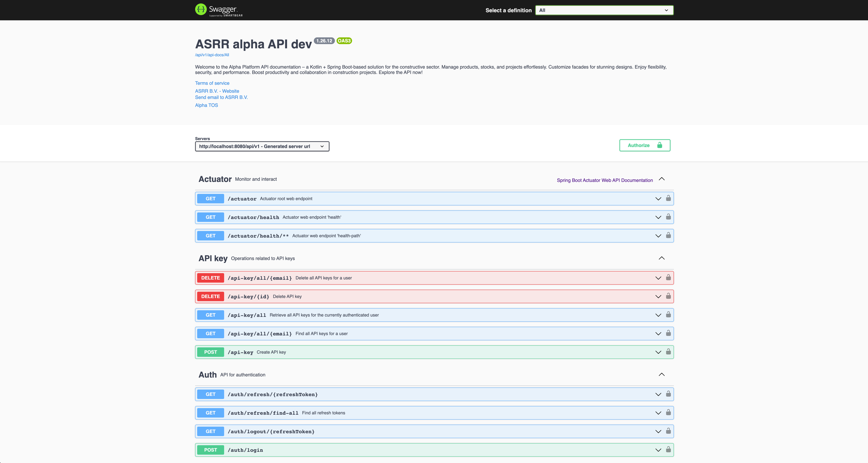Collapse the API key section
Viewport: 868px width, 463px height.
[x=661, y=258]
